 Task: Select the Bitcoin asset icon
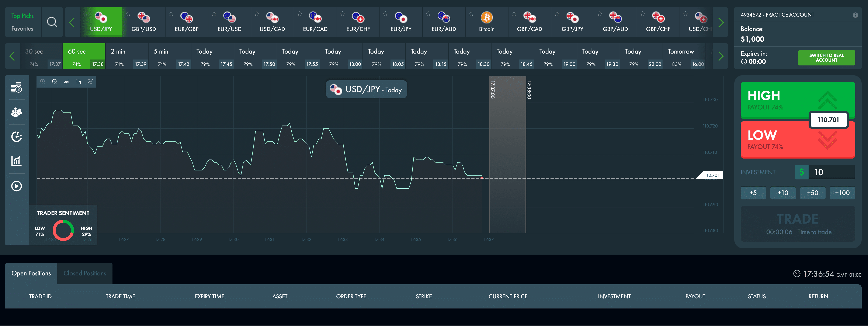pos(486,18)
